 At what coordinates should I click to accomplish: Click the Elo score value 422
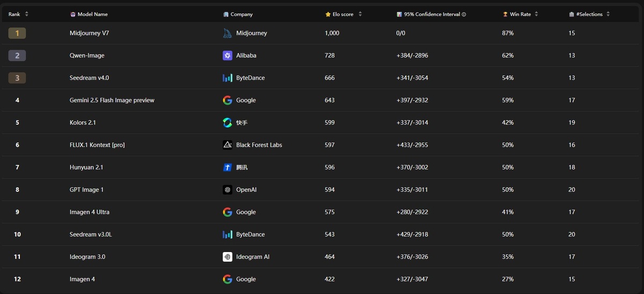coord(330,279)
